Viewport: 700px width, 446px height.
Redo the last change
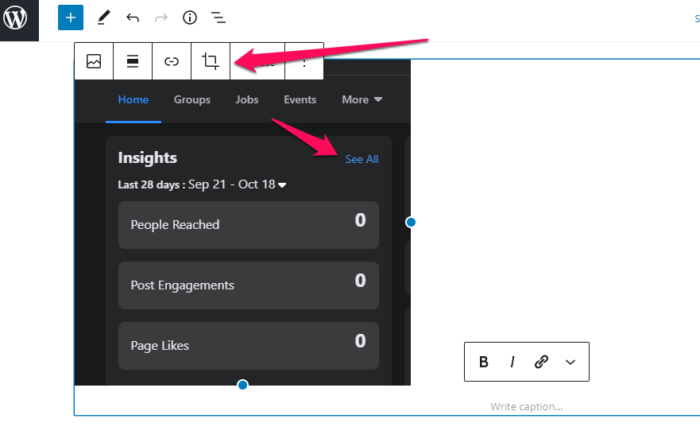coord(161,18)
